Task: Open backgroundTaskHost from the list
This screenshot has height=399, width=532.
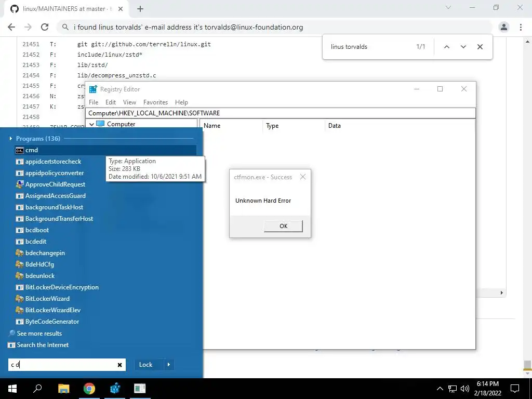Action: (49, 207)
